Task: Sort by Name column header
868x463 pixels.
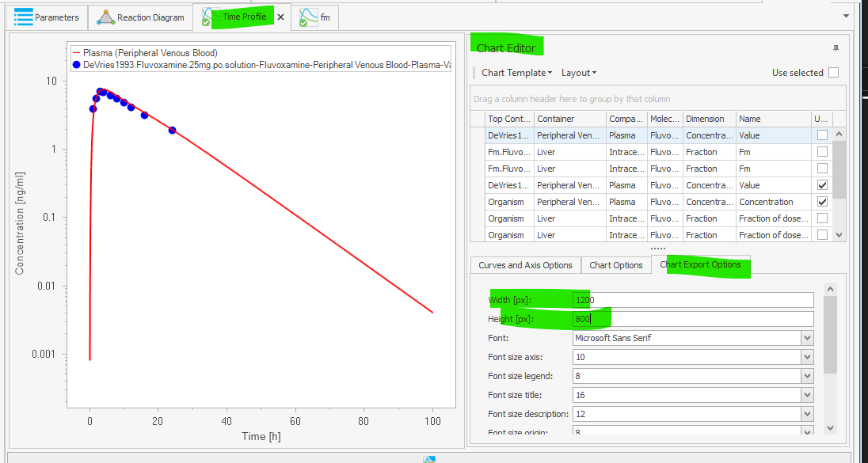Action: point(773,119)
